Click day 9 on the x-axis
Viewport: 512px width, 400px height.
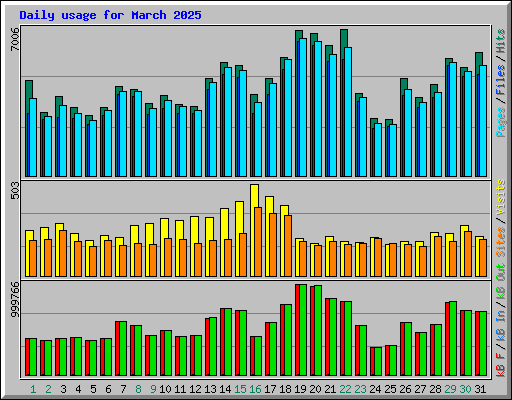(x=153, y=389)
